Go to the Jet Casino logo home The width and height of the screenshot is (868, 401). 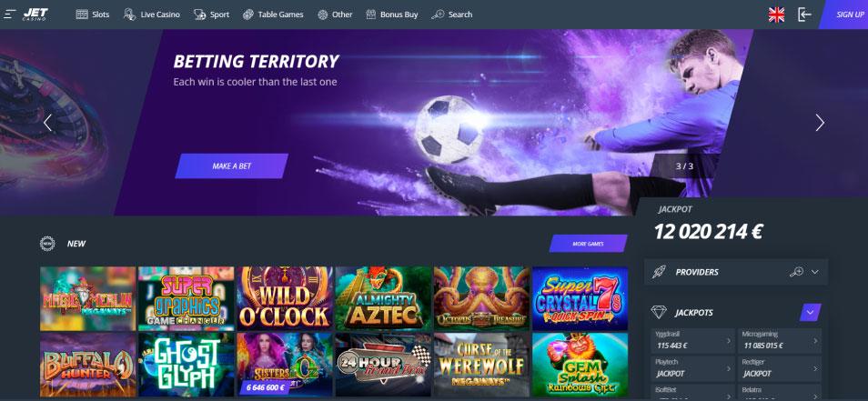click(x=35, y=15)
